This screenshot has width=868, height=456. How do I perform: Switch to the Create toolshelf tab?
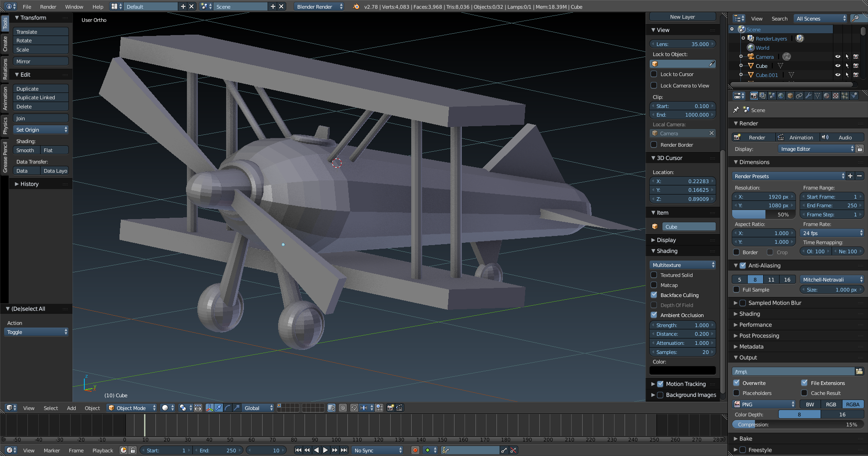(5, 43)
